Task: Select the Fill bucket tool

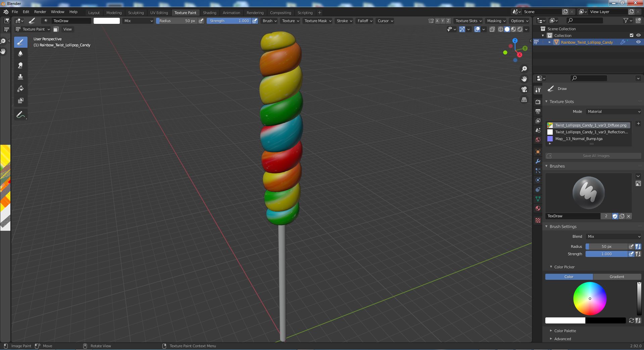Action: 20,89
